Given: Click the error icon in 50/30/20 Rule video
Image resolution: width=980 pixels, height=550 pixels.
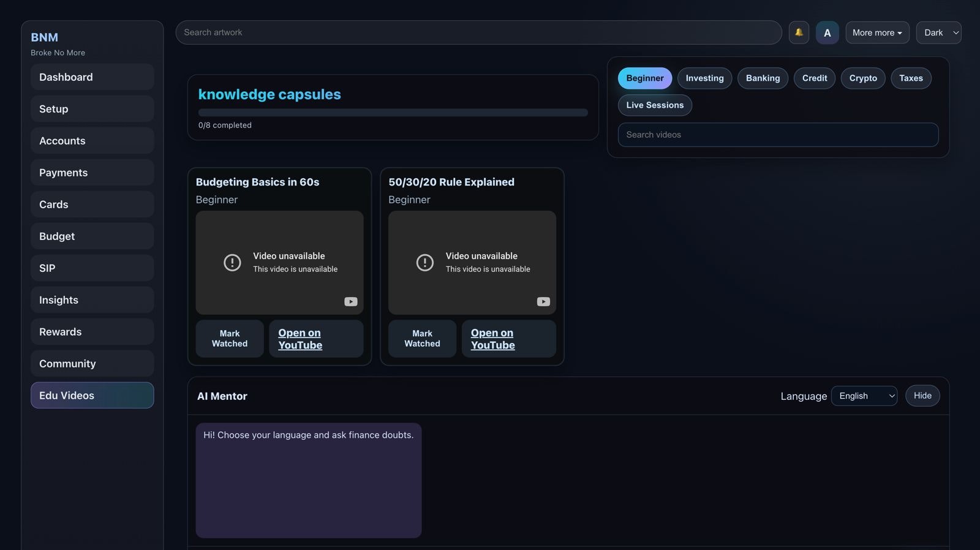Looking at the screenshot, I should [x=425, y=262].
